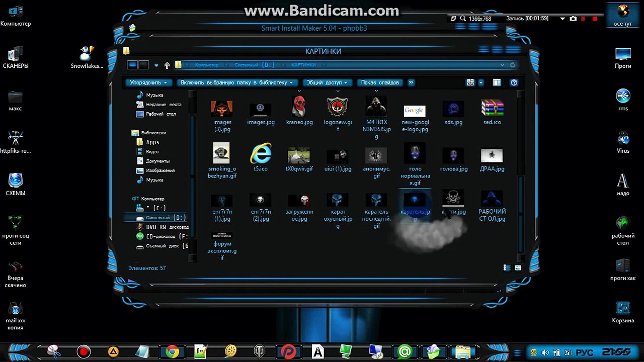This screenshot has width=644, height=362.
Task: Take Bandicam screenshot with camera icon
Action: (573, 19)
